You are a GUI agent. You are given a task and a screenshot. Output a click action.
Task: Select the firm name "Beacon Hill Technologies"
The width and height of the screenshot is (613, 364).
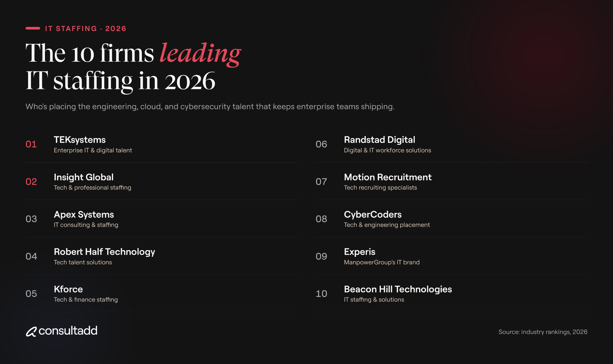pos(398,289)
